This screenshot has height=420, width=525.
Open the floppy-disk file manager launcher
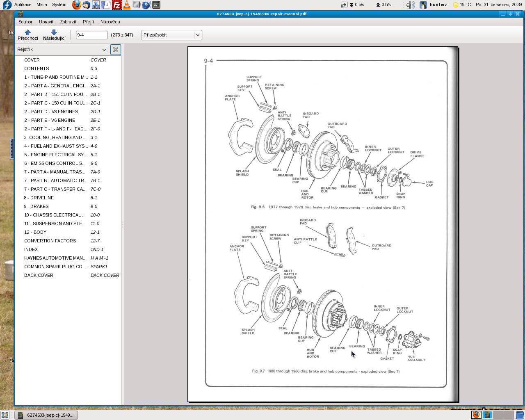[x=96, y=5]
